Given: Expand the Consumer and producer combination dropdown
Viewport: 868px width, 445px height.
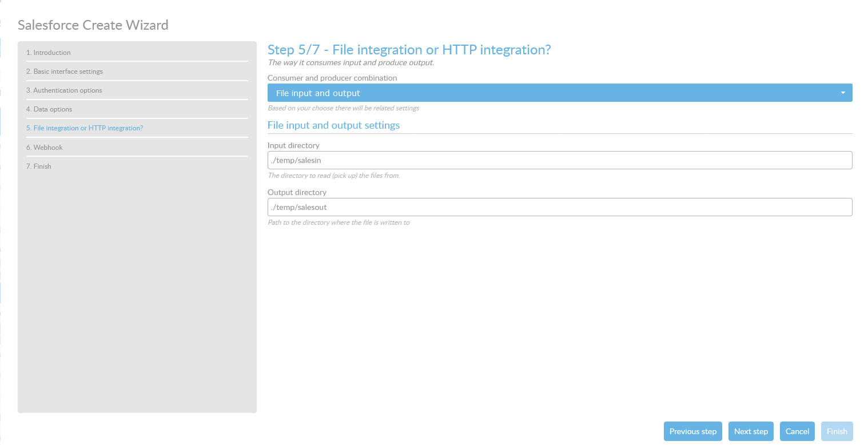Looking at the screenshot, I should 559,93.
